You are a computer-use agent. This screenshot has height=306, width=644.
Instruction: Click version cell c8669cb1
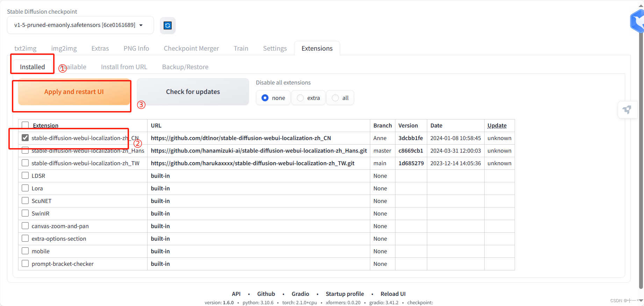coord(411,151)
